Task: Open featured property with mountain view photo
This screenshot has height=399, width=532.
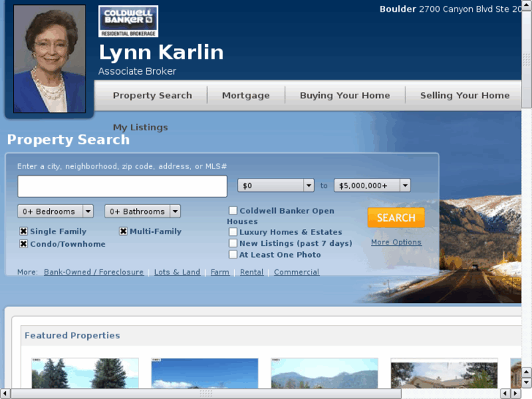Action: coord(324,373)
